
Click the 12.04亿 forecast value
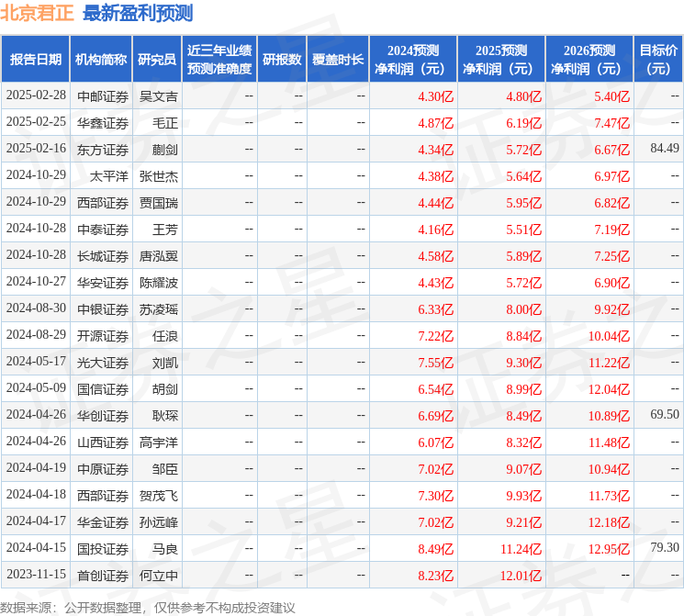pos(609,389)
